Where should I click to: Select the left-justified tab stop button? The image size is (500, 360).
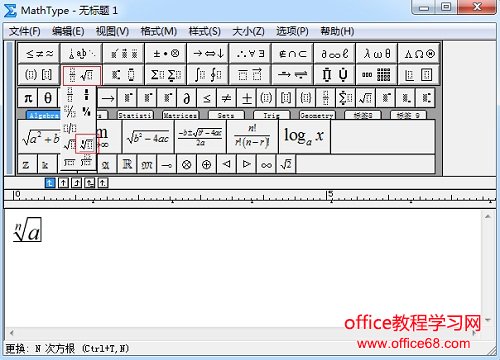pyautogui.click(x=50, y=183)
